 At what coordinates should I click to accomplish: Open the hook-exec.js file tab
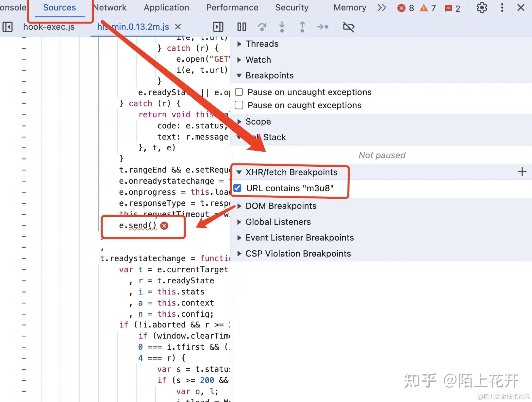point(48,27)
